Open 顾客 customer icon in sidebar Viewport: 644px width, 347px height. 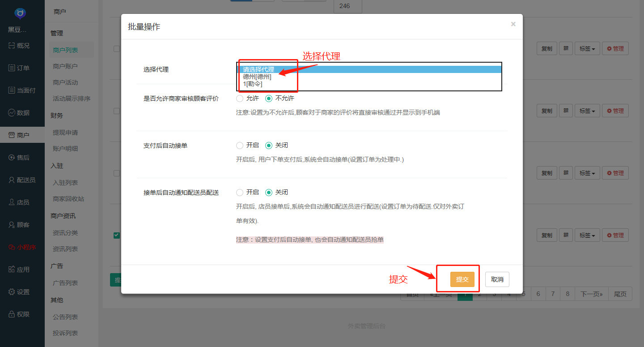pos(12,224)
